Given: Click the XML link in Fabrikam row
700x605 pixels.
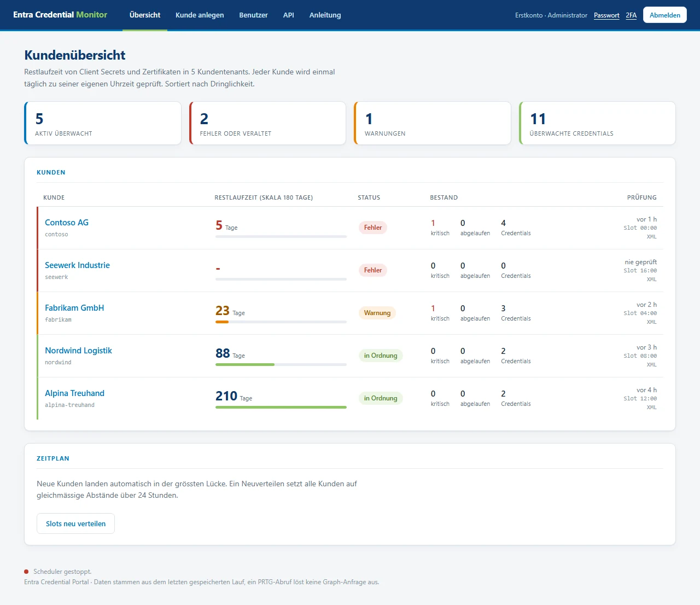Looking at the screenshot, I should click(651, 322).
